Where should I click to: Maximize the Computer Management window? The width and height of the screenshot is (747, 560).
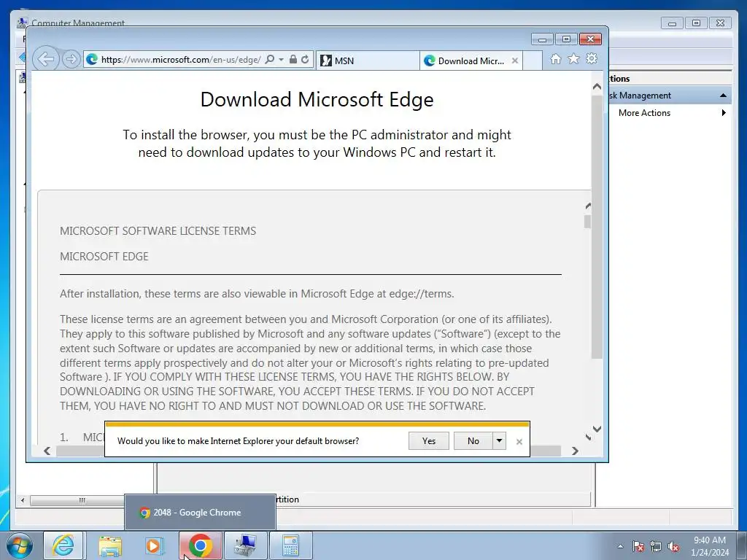tap(696, 23)
